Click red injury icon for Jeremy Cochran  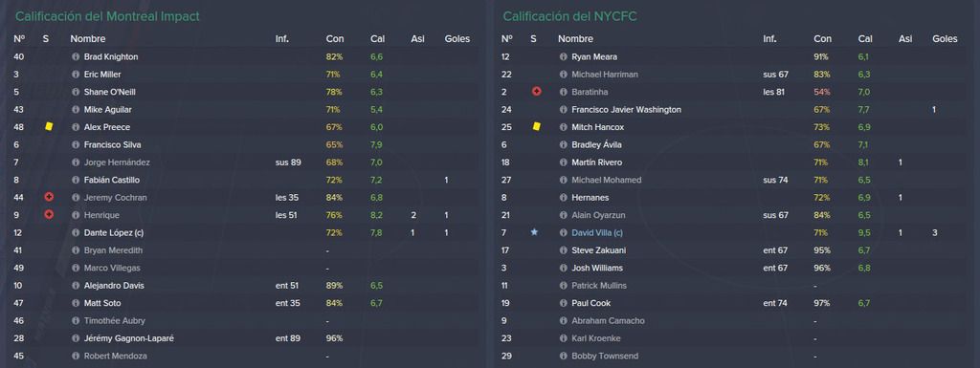pos(48,197)
